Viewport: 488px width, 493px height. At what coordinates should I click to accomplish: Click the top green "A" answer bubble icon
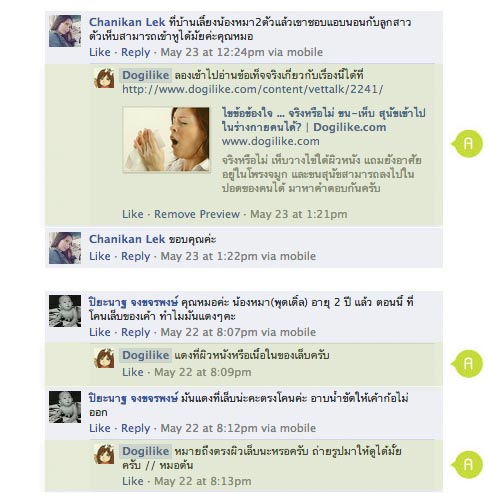click(x=467, y=144)
